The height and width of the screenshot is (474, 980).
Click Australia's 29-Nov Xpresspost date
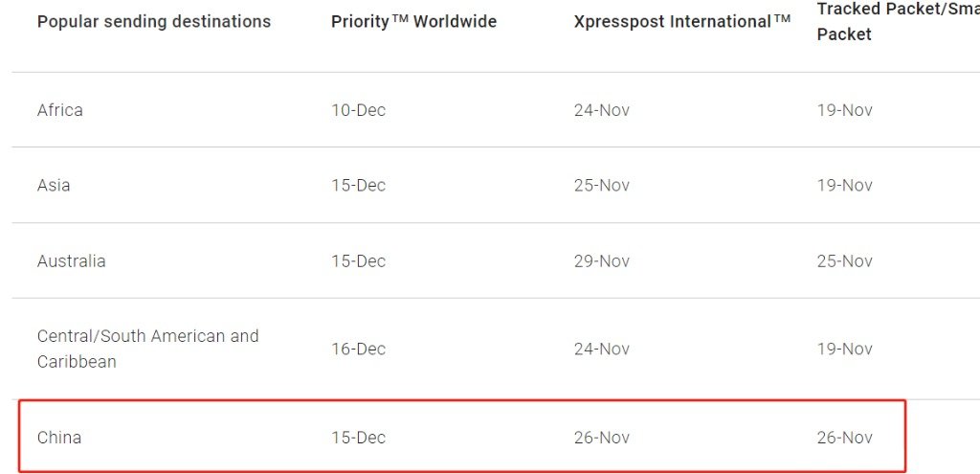[602, 260]
